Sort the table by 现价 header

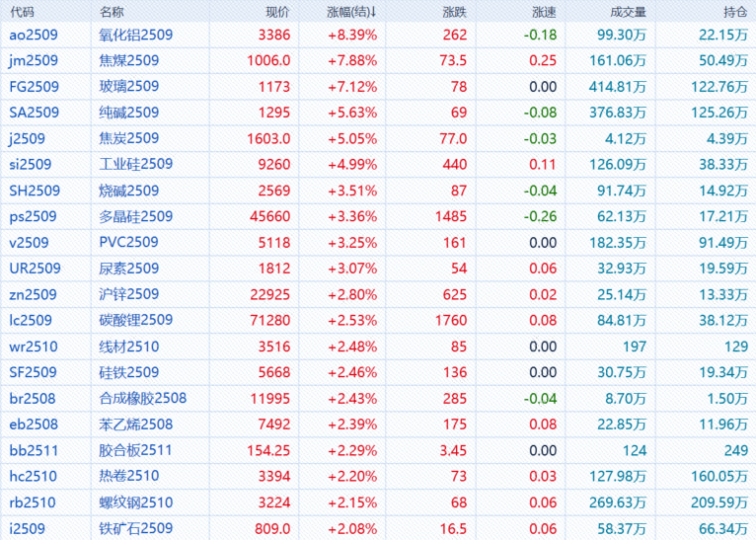[277, 12]
